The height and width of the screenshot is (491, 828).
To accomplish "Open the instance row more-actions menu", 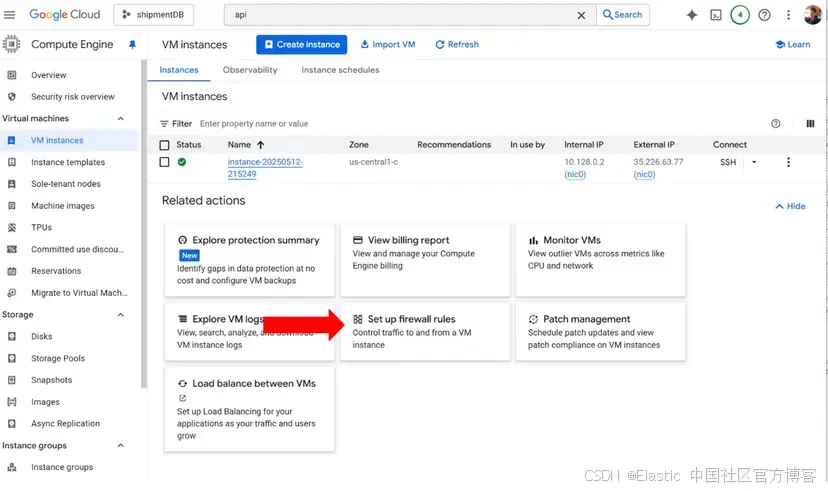I will pos(788,162).
